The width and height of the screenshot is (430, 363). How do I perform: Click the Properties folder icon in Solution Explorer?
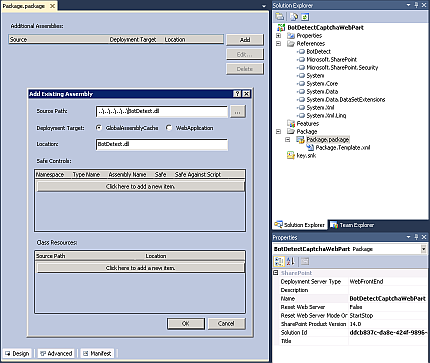click(291, 36)
